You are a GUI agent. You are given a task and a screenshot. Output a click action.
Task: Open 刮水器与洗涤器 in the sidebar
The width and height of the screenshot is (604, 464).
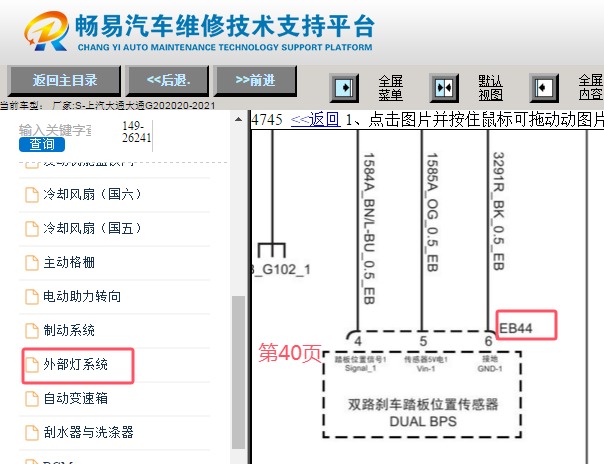click(x=88, y=432)
